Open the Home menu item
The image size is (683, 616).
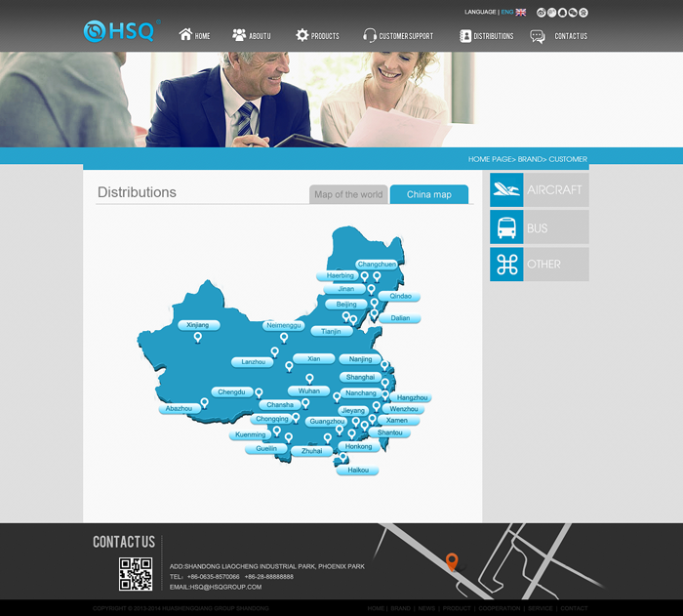(202, 36)
